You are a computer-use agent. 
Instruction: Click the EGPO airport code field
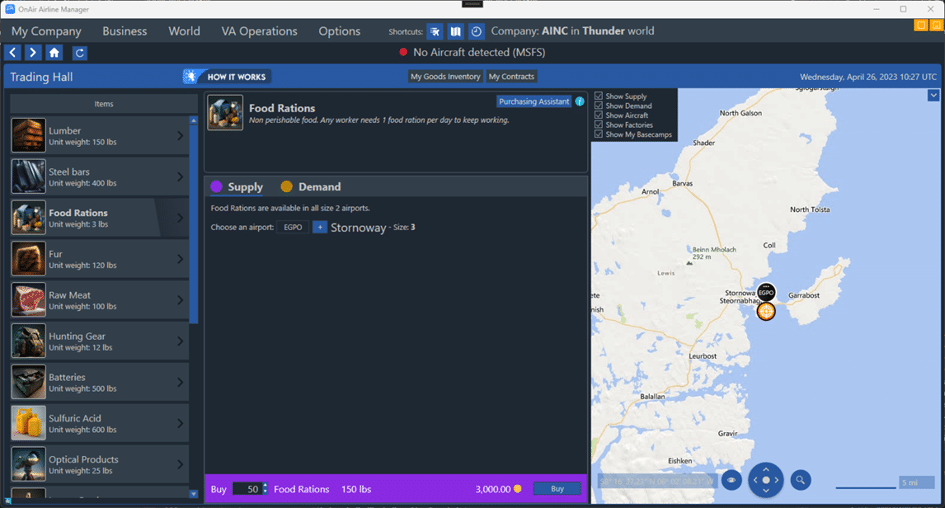[x=293, y=227]
